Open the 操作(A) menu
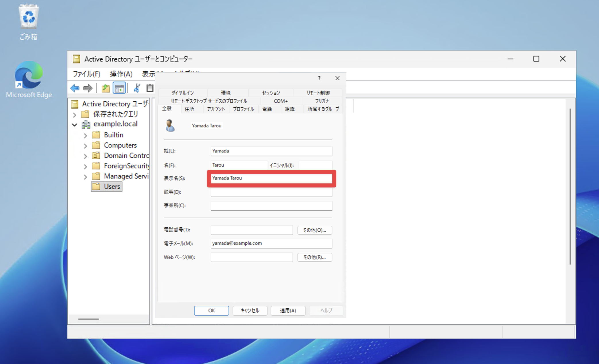 pyautogui.click(x=121, y=74)
